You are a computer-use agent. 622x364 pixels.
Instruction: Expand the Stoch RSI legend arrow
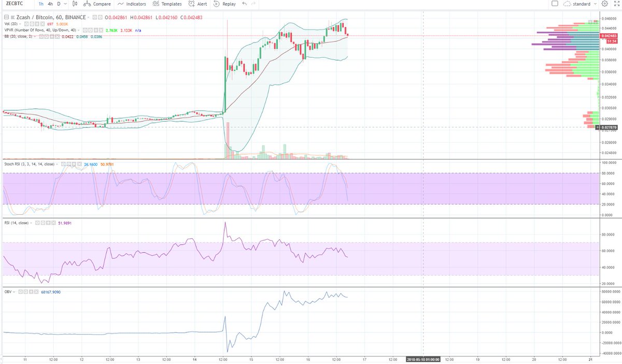(x=56, y=164)
